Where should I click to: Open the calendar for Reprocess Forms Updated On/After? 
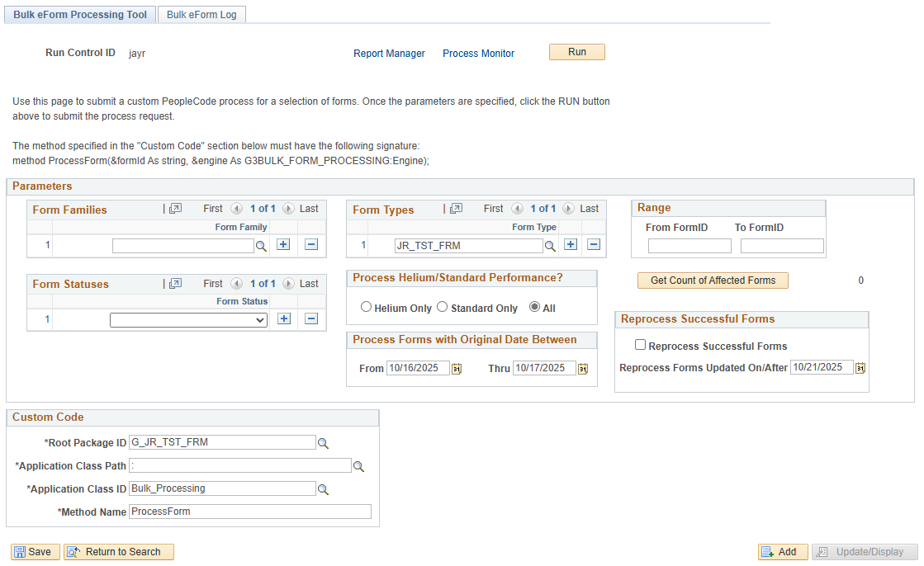860,367
